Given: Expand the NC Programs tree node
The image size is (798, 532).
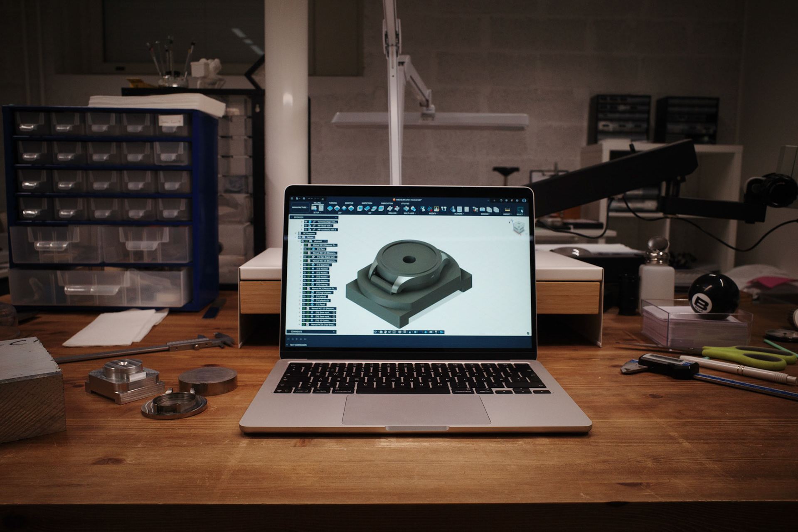Looking at the screenshot, I should click(x=296, y=233).
